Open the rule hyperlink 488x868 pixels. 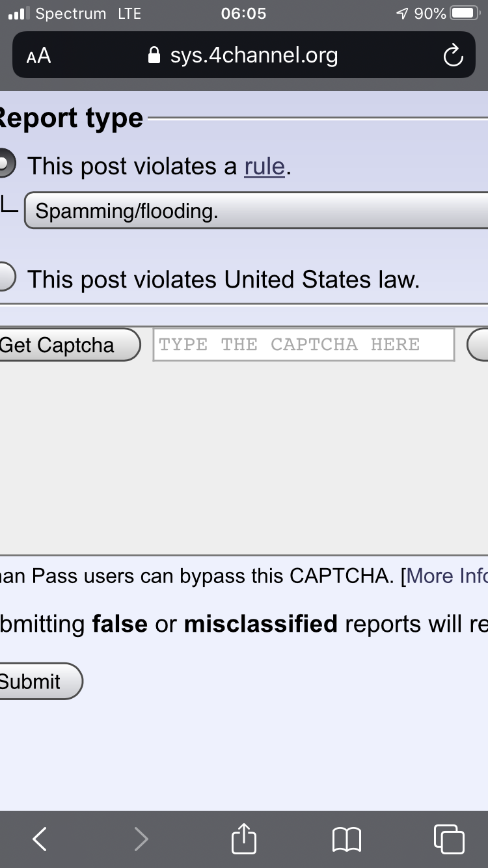coord(265,167)
